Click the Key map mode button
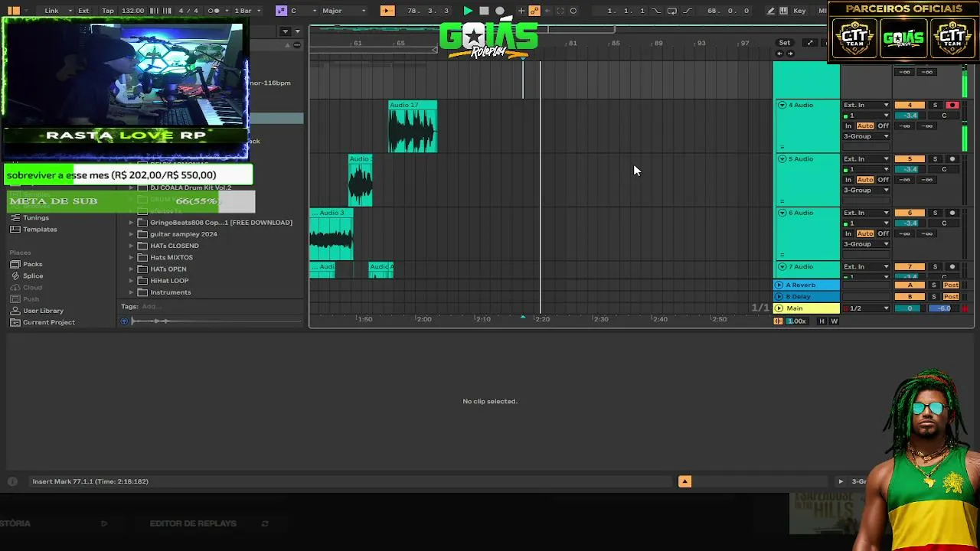This screenshot has width=980, height=551. 799,11
